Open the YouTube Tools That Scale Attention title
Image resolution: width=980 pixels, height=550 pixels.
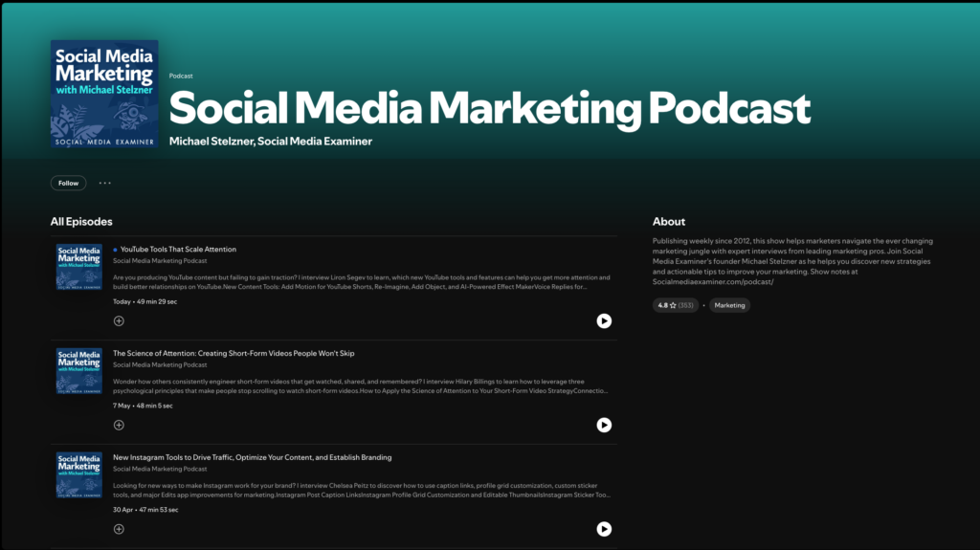(178, 249)
